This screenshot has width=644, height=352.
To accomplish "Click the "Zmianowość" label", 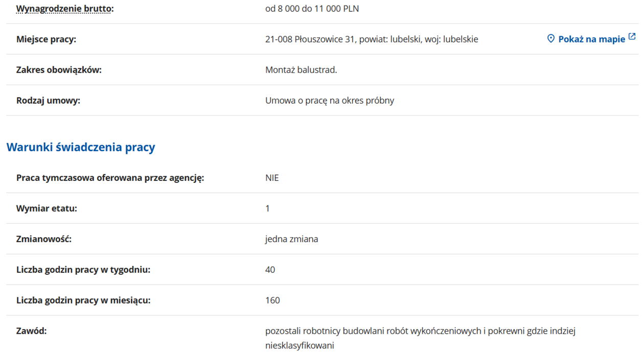I will tap(44, 239).
